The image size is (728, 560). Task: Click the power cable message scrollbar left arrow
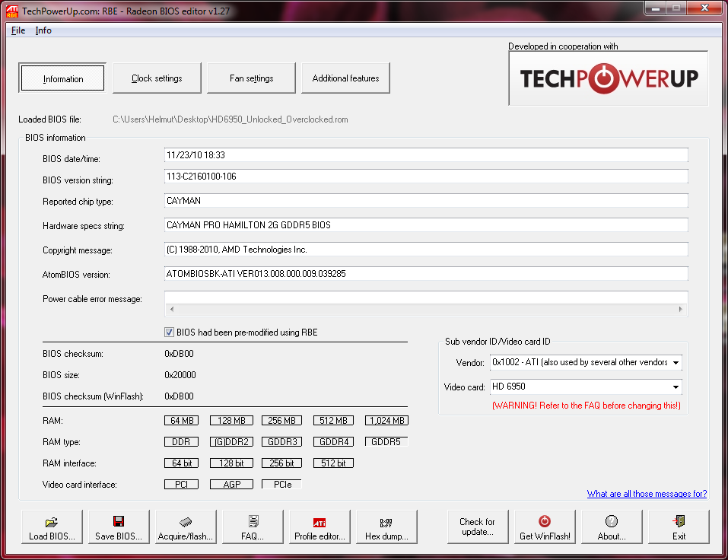[x=172, y=309]
